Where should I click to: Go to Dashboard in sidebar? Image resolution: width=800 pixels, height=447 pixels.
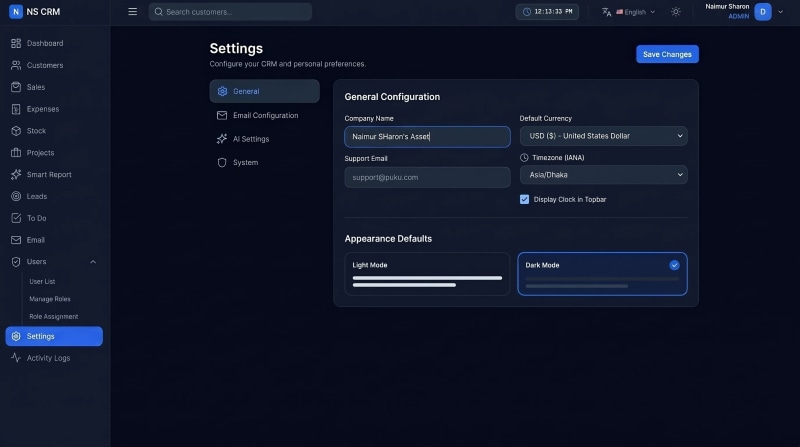tap(54, 43)
